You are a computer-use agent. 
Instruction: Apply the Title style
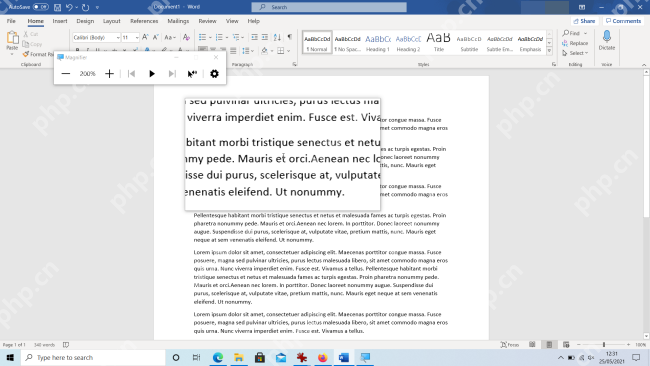coord(439,42)
